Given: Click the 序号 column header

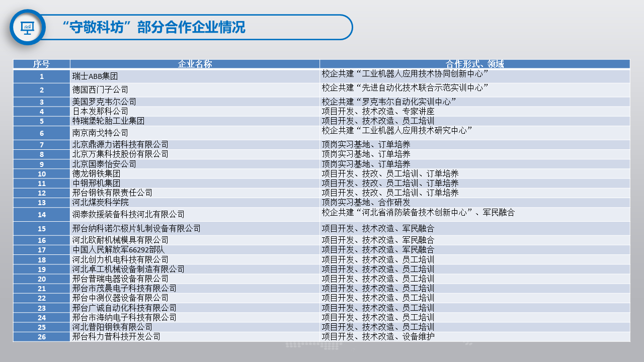Looking at the screenshot, I should click(41, 64).
